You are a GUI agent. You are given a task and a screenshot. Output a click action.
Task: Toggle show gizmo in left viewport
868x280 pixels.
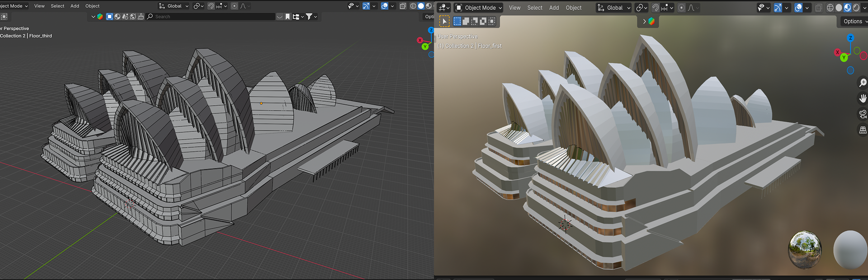click(366, 6)
